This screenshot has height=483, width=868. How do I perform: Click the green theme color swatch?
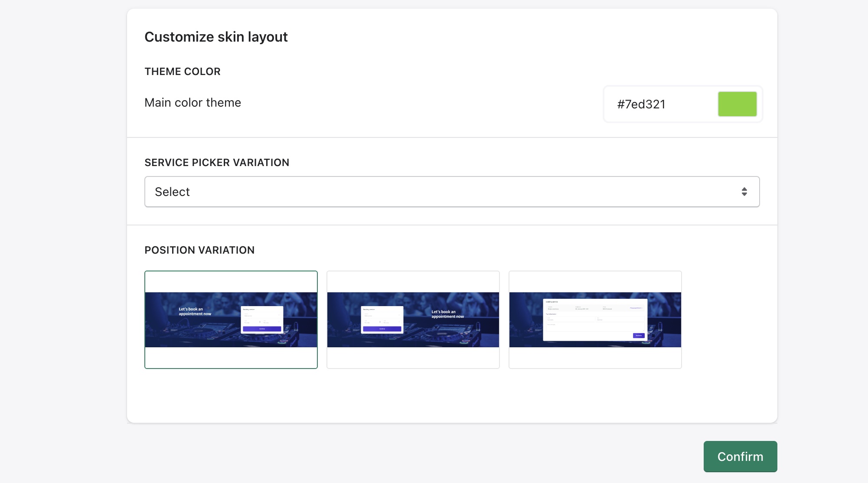[x=737, y=104]
